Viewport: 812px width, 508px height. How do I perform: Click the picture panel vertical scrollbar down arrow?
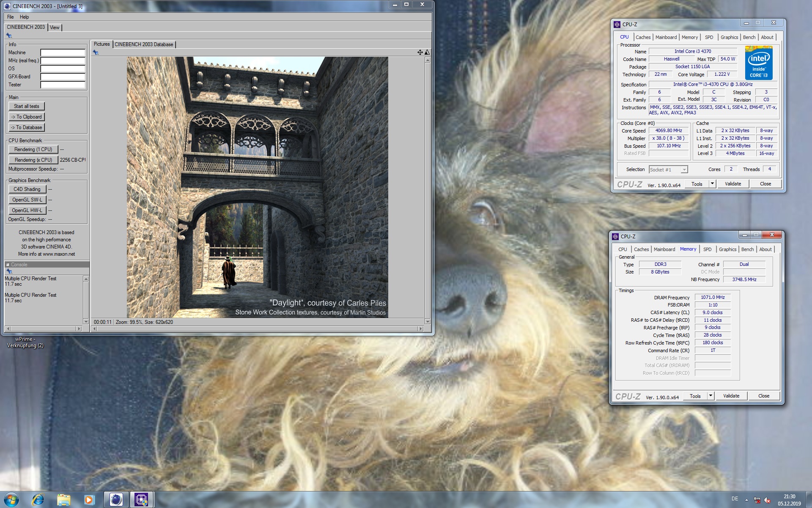pyautogui.click(x=428, y=322)
